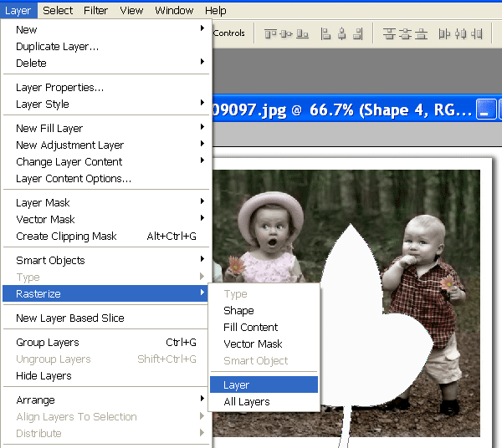
Task: Minimize the 09097.jpg document window
Action: coord(486,109)
